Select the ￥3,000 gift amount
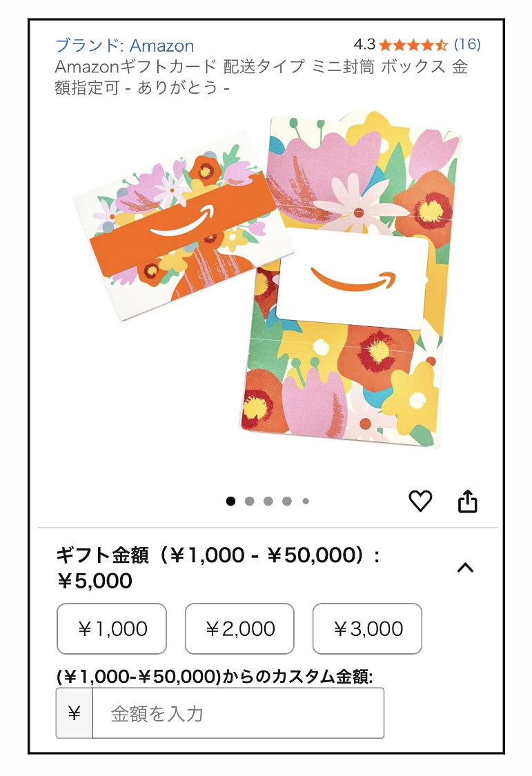 coord(367,628)
